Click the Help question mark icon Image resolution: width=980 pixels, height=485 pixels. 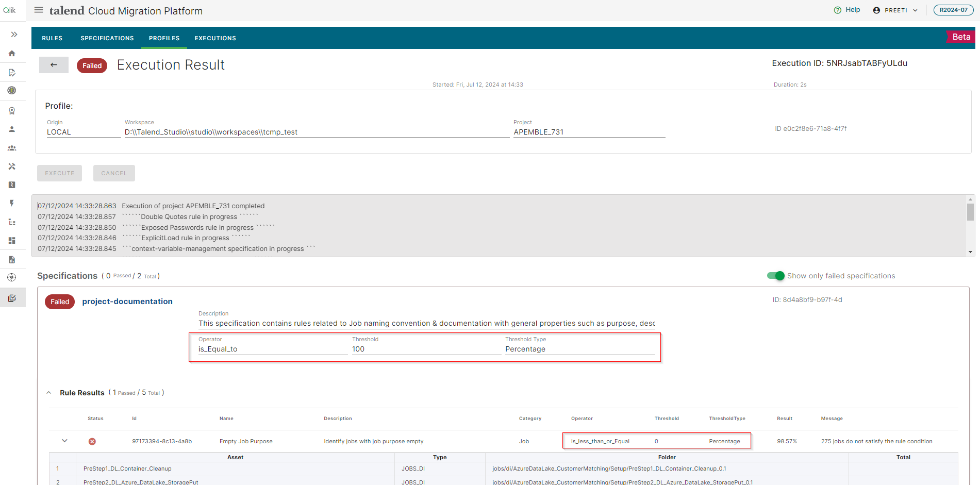click(x=838, y=10)
